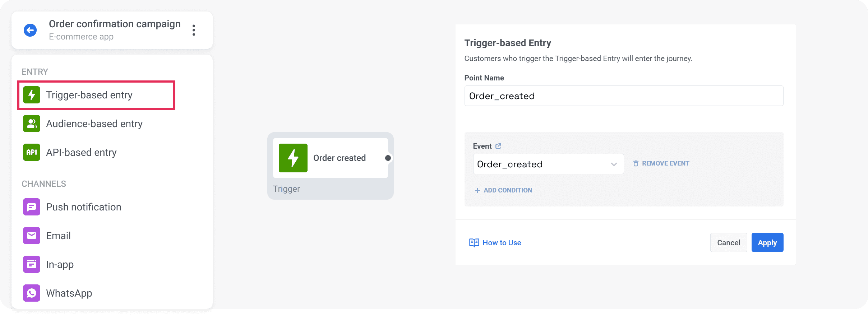Expand the connection dot on Trigger node
Screen dimensions: 868x316
click(388, 158)
